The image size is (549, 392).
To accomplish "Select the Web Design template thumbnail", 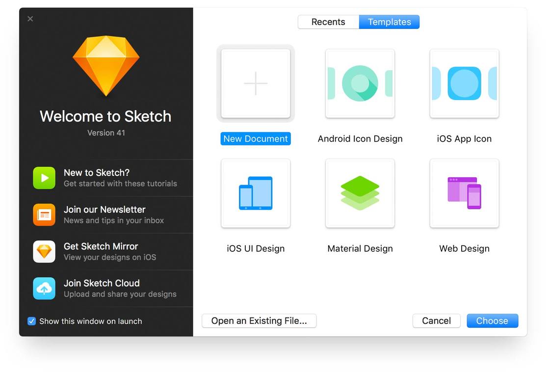I will pos(464,194).
